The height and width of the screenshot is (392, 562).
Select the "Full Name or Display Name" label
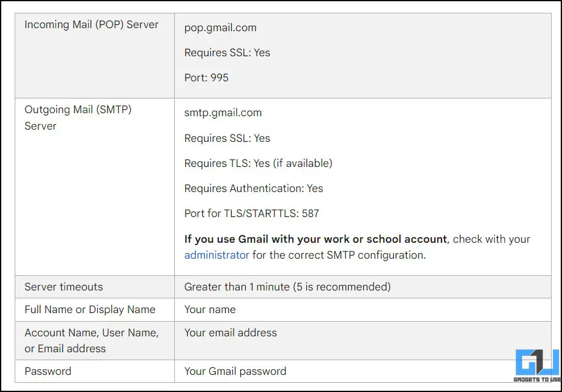tap(90, 309)
